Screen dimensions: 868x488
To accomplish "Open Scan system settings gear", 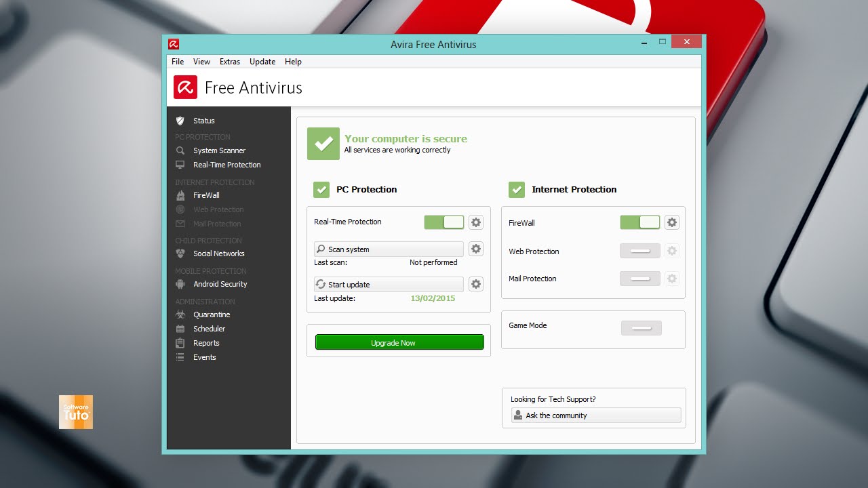I will 476,249.
